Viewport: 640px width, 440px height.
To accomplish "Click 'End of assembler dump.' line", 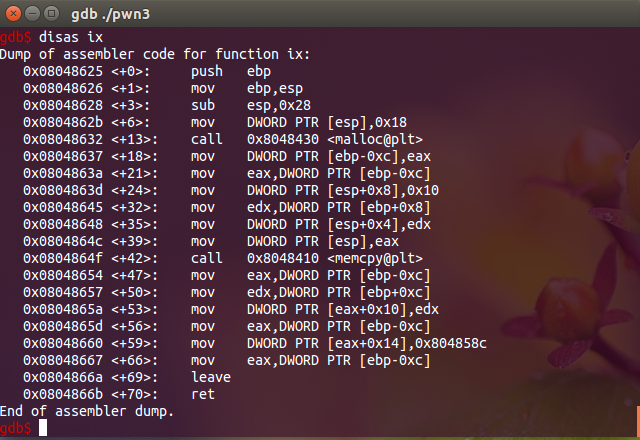I will (x=87, y=411).
